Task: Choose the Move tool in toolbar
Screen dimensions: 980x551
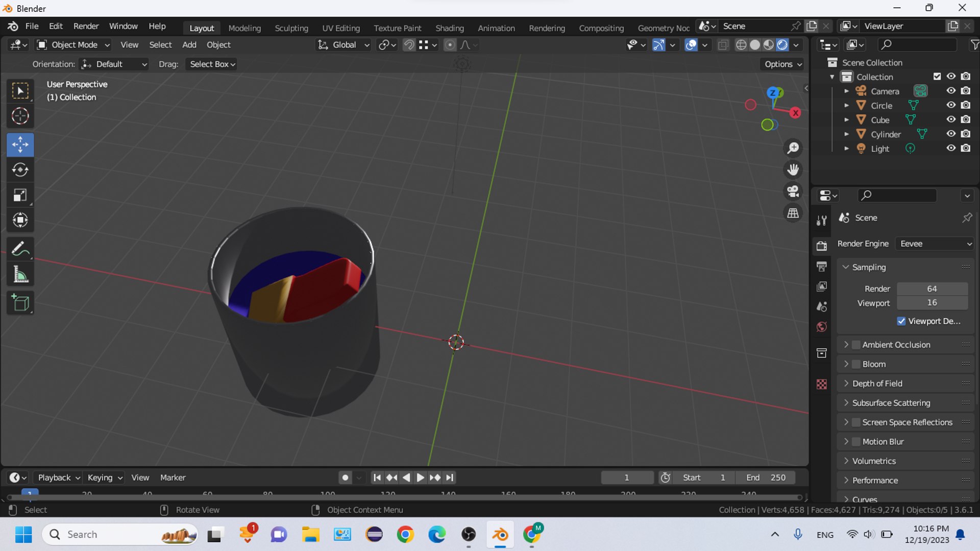Action: (20, 145)
